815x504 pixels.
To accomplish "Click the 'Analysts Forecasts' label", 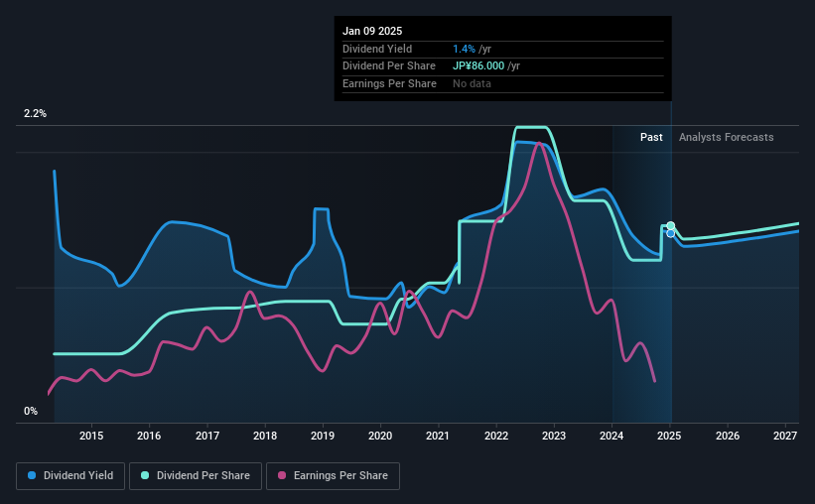I will click(726, 137).
